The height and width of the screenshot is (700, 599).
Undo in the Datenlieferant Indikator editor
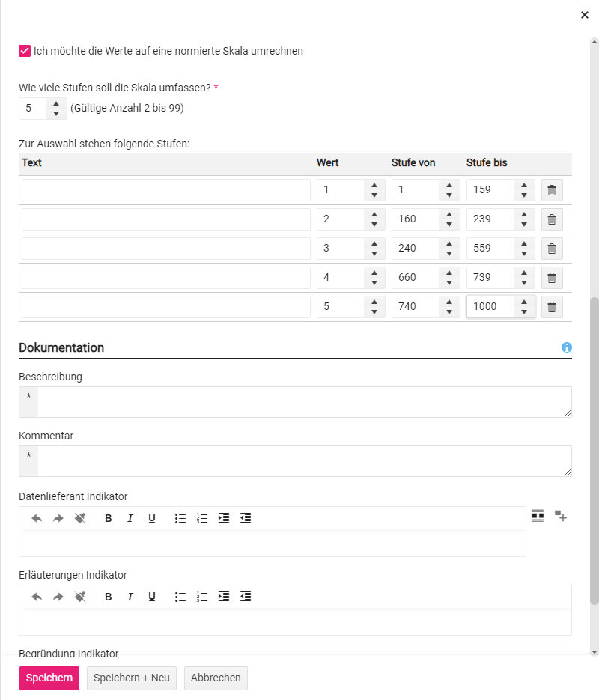37,518
